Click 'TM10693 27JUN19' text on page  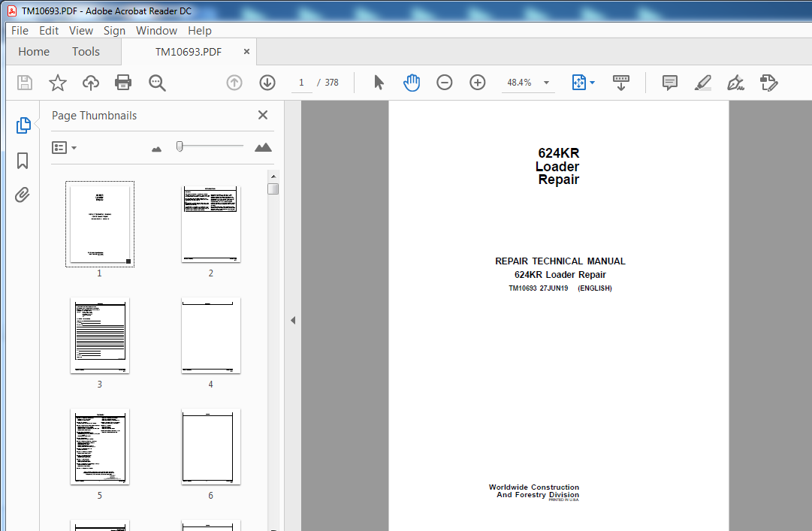coord(538,288)
